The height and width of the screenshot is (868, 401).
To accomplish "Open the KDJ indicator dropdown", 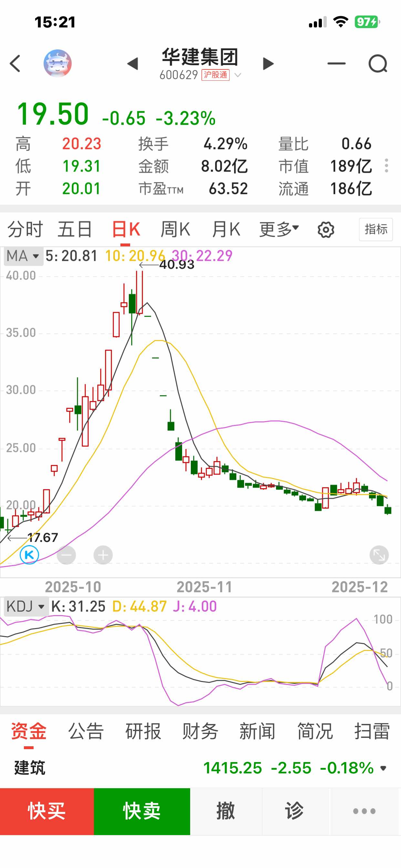I will coord(26,606).
